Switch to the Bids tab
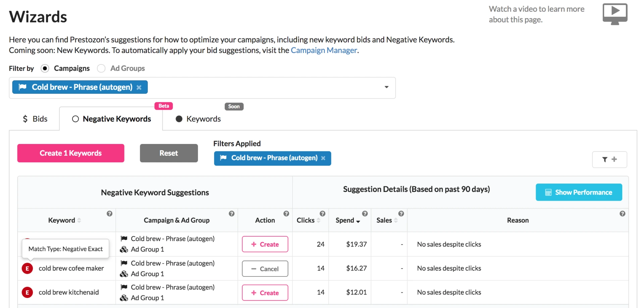 (x=35, y=119)
